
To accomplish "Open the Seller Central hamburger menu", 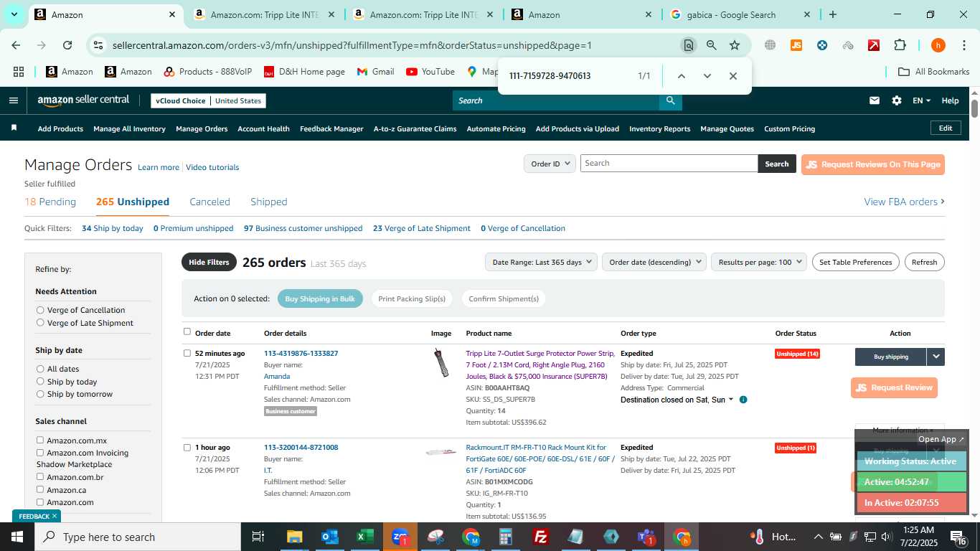I will point(13,100).
